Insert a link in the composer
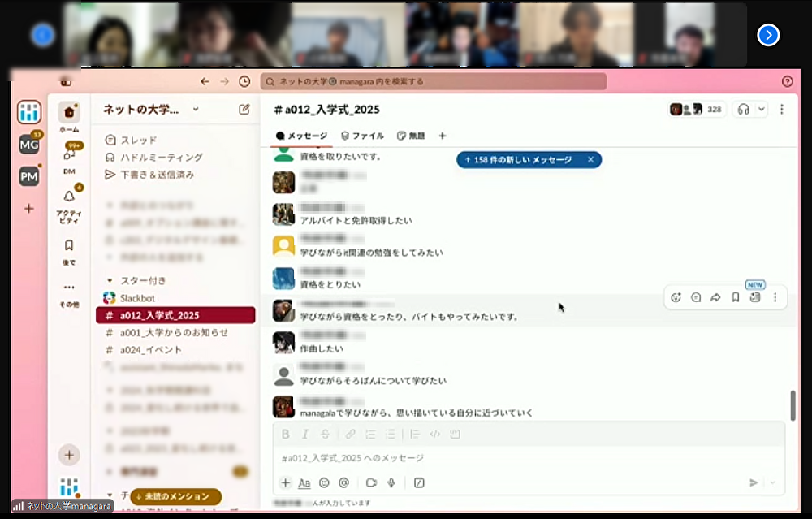Screen dimensions: 812x519 click(351, 434)
